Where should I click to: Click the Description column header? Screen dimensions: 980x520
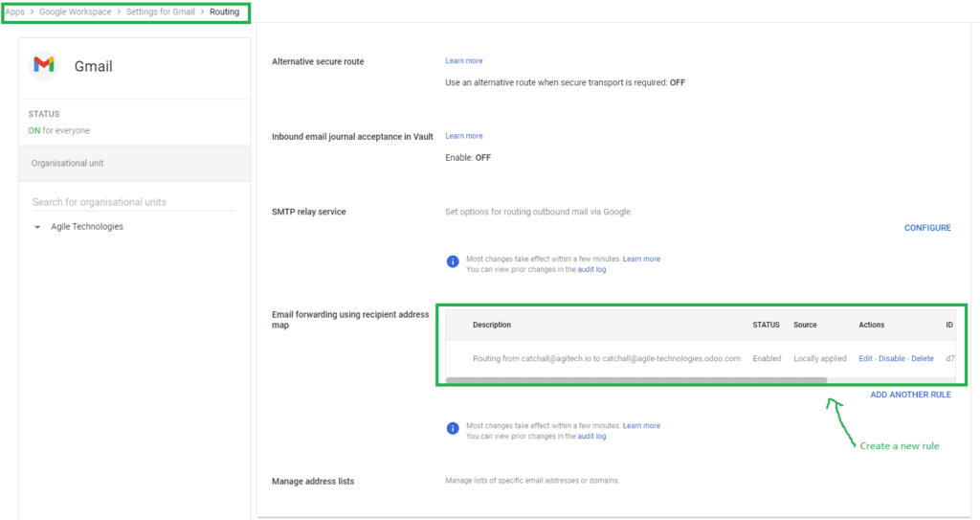[492, 325]
